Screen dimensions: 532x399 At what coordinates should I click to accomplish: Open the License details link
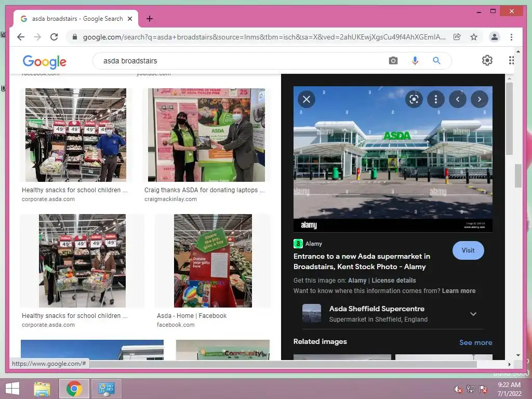tap(394, 281)
